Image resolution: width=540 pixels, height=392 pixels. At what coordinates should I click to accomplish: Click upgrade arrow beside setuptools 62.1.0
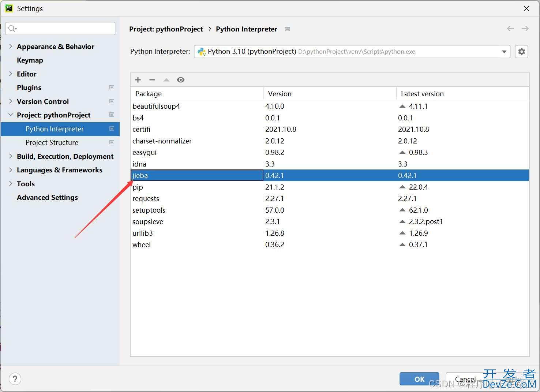(402, 210)
